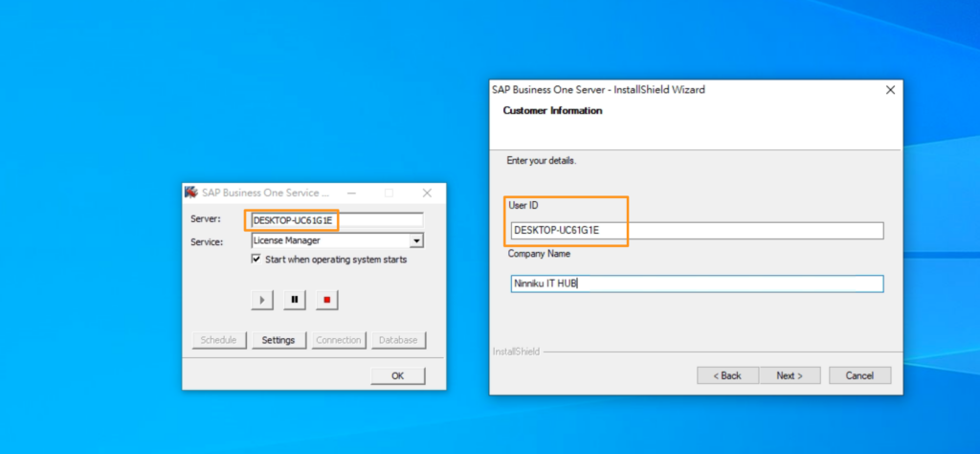Toggle Start when operating system starts checkbox

[x=256, y=259]
